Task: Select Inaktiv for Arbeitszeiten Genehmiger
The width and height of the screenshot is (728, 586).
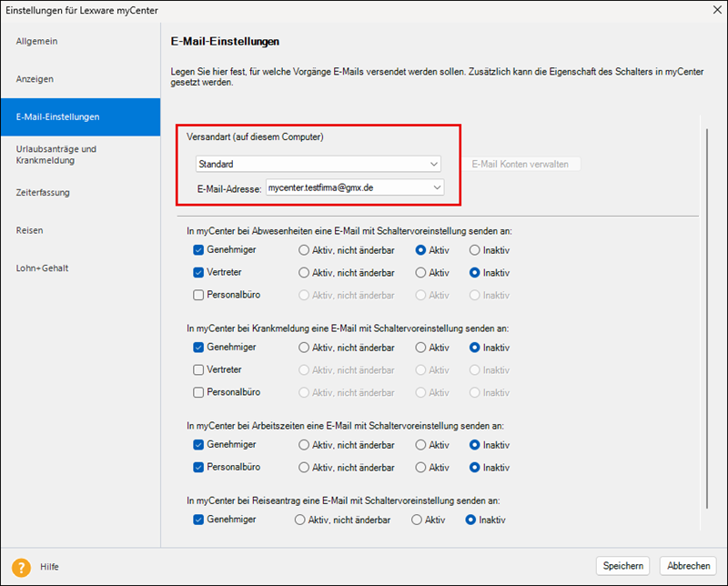Action: coord(474,445)
